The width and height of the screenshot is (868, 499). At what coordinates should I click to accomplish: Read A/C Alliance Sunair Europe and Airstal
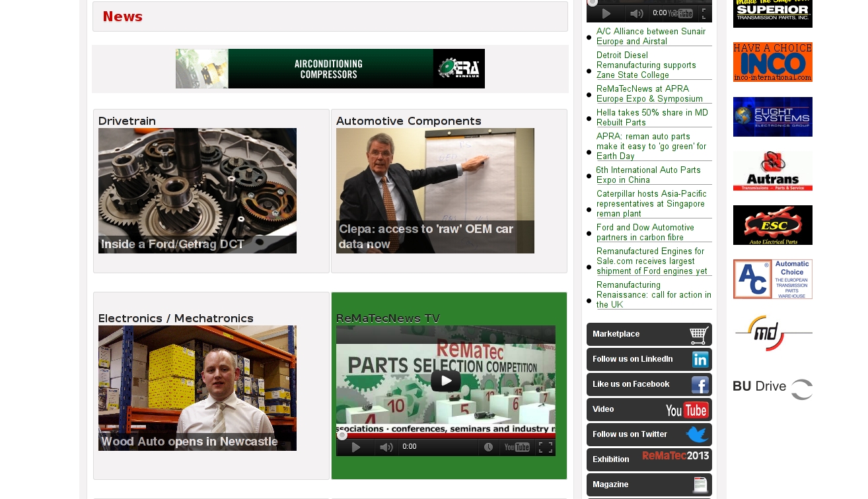pos(651,36)
